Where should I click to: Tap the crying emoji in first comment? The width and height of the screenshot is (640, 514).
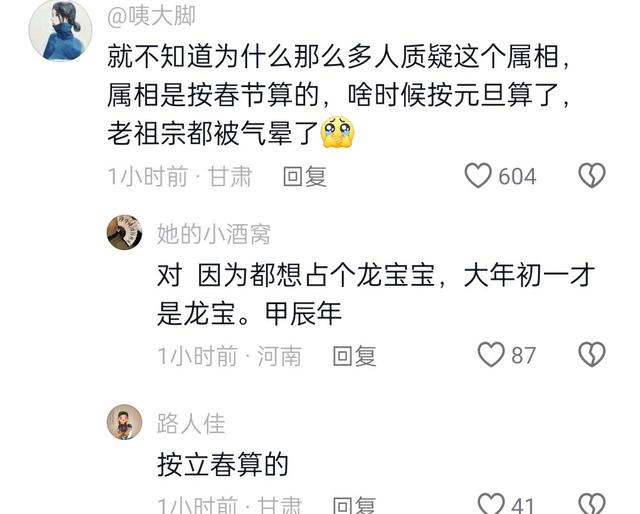(338, 132)
